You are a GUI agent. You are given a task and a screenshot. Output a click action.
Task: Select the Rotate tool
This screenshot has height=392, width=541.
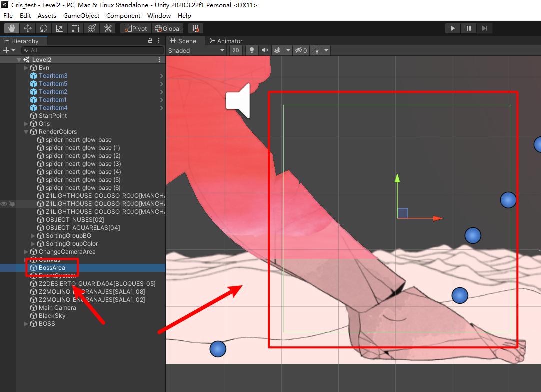(x=44, y=28)
